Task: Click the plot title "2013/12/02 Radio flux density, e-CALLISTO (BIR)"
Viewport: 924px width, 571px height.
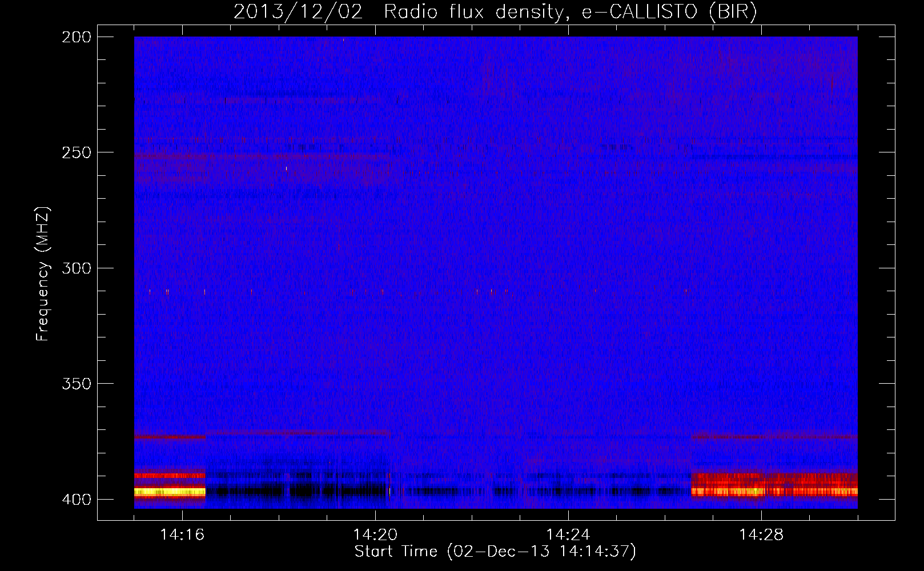Action: [495, 12]
